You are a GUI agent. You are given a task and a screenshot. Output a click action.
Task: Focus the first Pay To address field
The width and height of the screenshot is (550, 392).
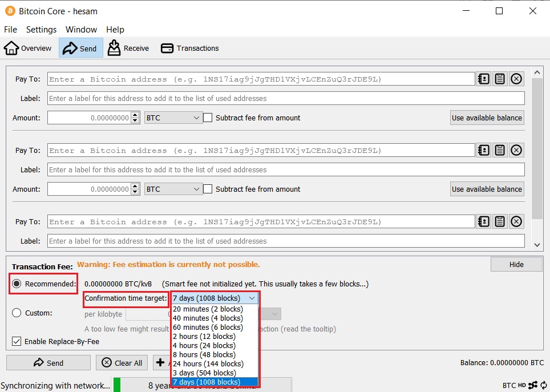tap(261, 79)
